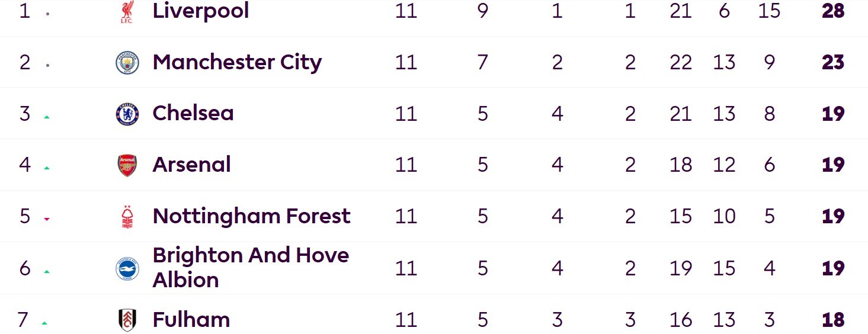Image resolution: width=868 pixels, height=334 pixels.
Task: Open the Liverpool team link
Action: pyautogui.click(x=200, y=11)
